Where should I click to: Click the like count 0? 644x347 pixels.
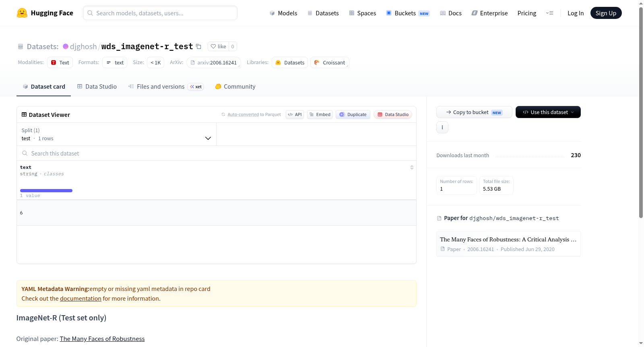[233, 46]
